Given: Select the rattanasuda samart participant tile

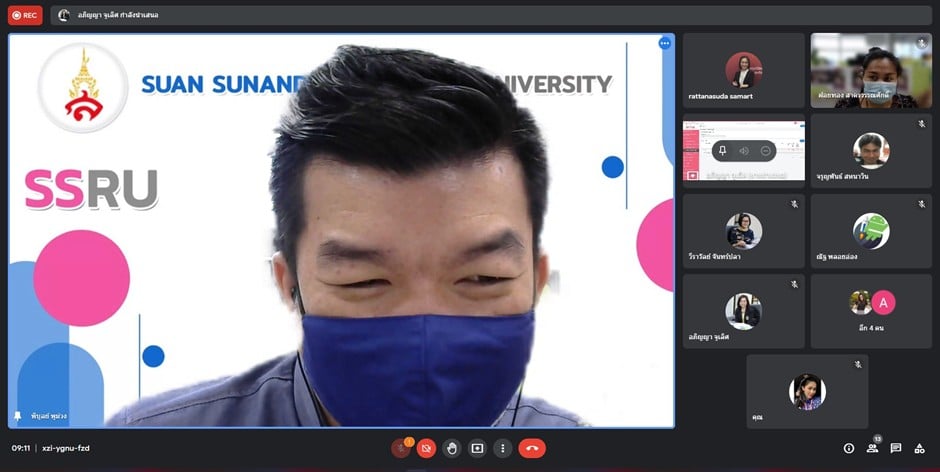Looking at the screenshot, I should click(x=743, y=70).
